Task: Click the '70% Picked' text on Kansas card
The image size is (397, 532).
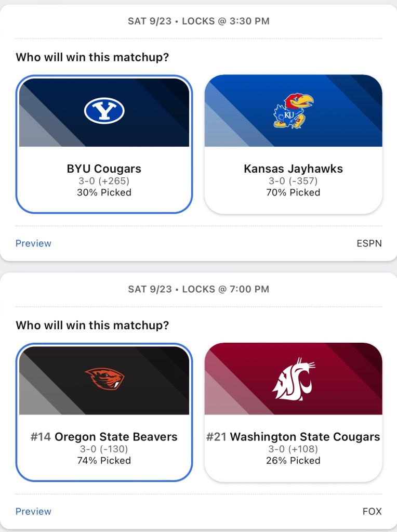Action: pos(293,192)
